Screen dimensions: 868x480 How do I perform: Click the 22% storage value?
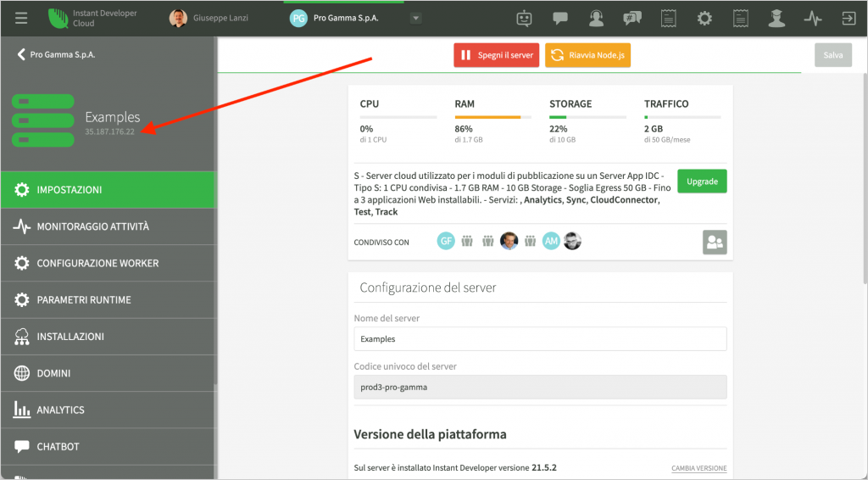pyautogui.click(x=559, y=128)
